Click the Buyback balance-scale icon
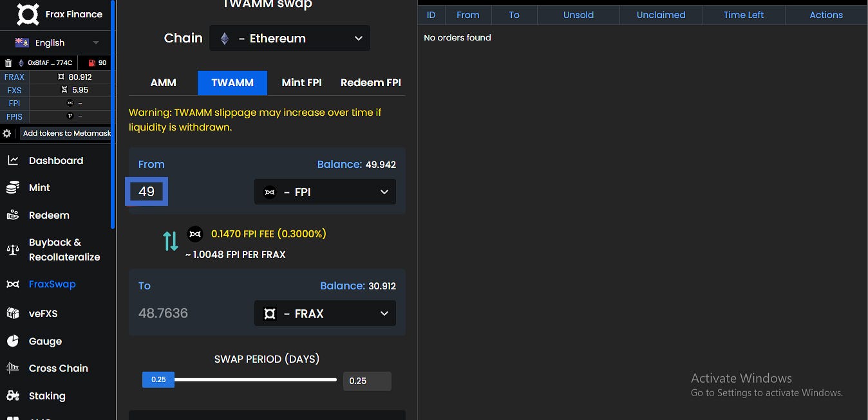This screenshot has height=420, width=868. (13, 250)
